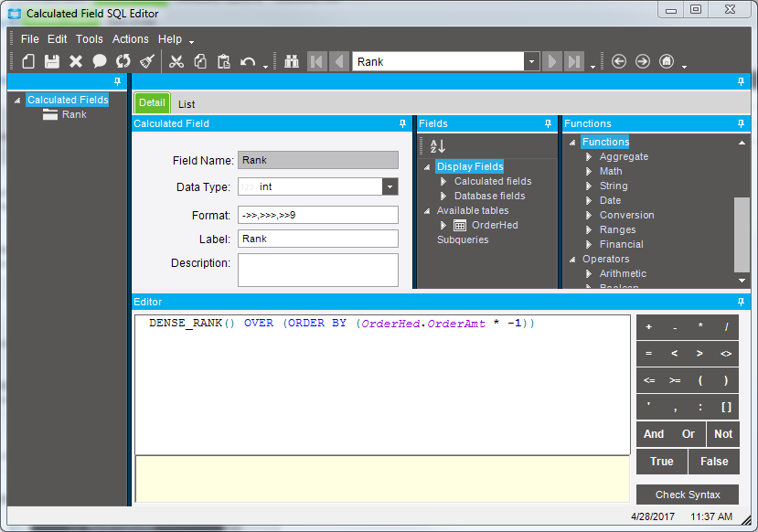The height and width of the screenshot is (532, 758).
Task: Pin the Editor panel
Action: [741, 302]
